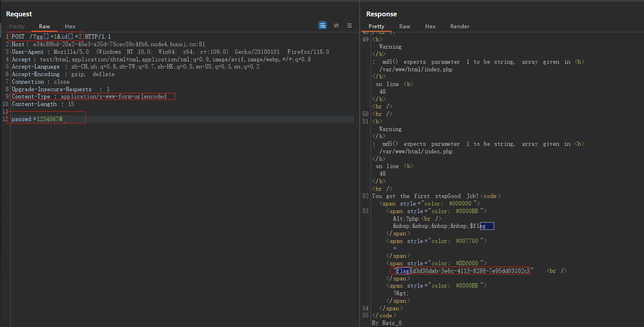The width and height of the screenshot is (644, 327).
Task: Click the POST request line path
Action: tap(56, 37)
